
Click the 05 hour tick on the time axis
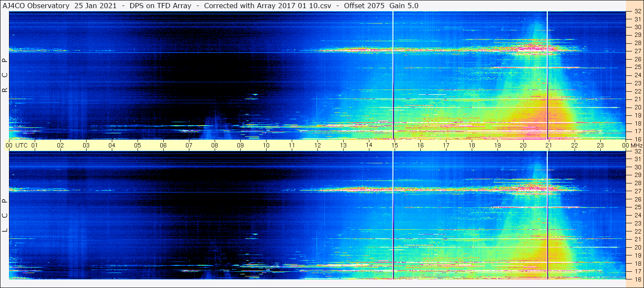tap(138, 145)
